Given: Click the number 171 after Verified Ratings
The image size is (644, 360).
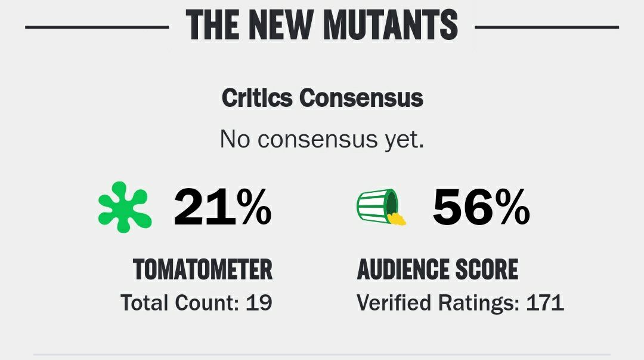Looking at the screenshot, I should [x=544, y=303].
